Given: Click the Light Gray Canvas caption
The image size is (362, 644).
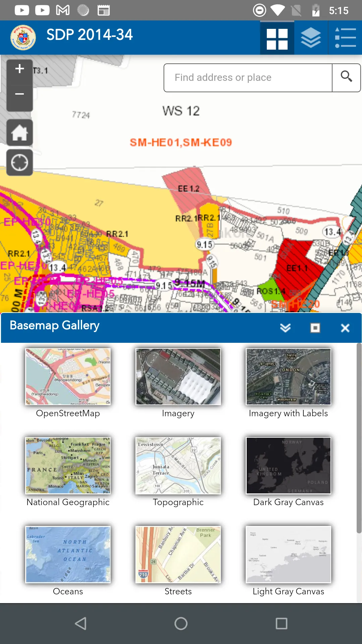Looking at the screenshot, I should click(289, 591).
